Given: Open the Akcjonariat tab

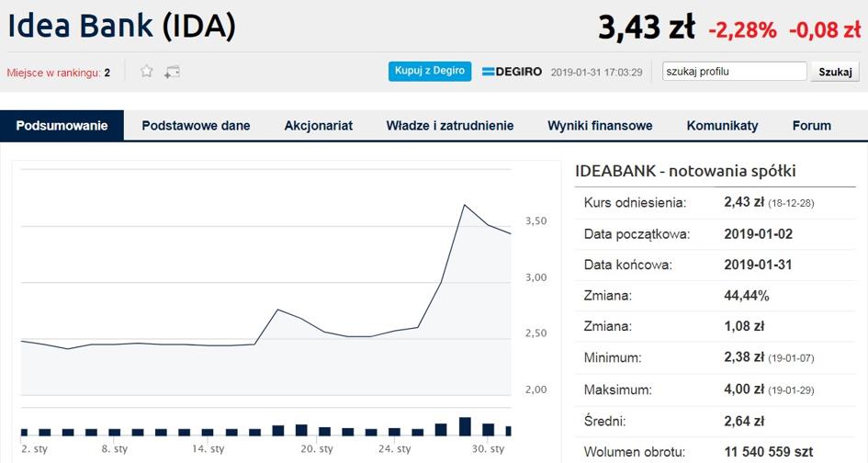Looking at the screenshot, I should [x=319, y=126].
